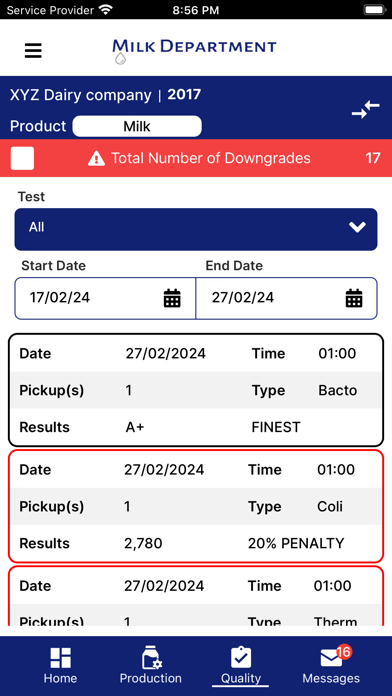Open the End Date calendar icon
392x696 pixels.
pos(354,298)
